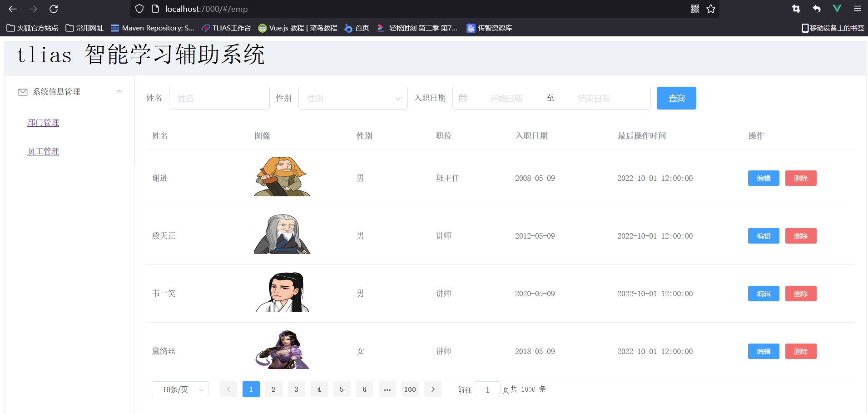Click the crop screenshot toolbar icon
The image size is (868, 414).
pos(796,9)
